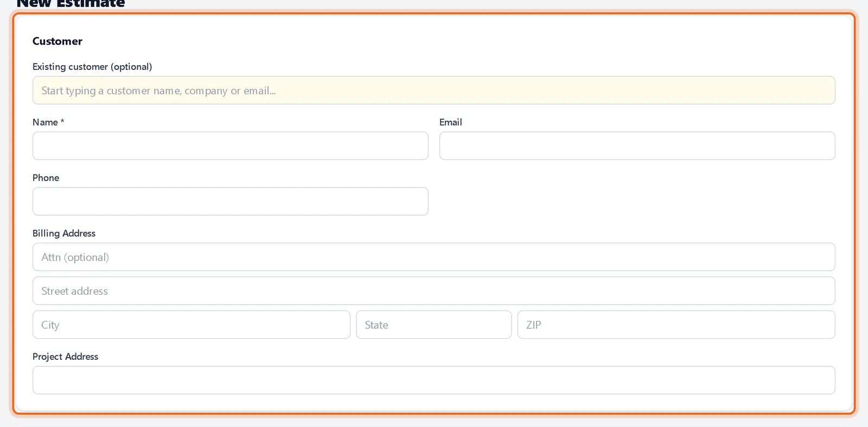Click the Email label

[x=451, y=122]
